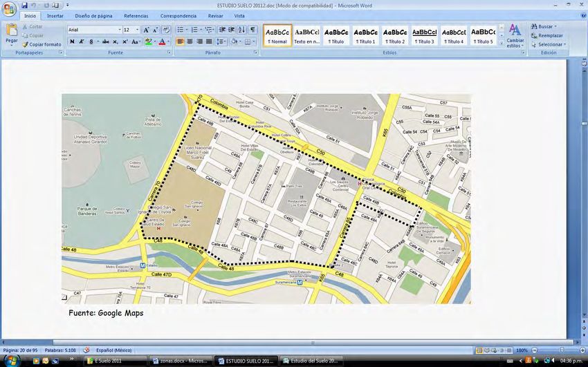Toggle italic (K) formatting
588x367 pixels.
(x=82, y=41)
